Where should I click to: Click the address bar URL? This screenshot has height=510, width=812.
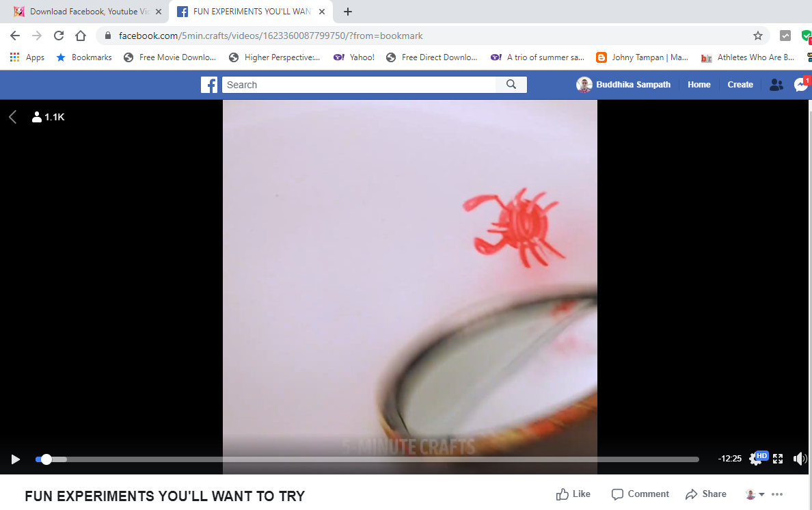coord(271,36)
